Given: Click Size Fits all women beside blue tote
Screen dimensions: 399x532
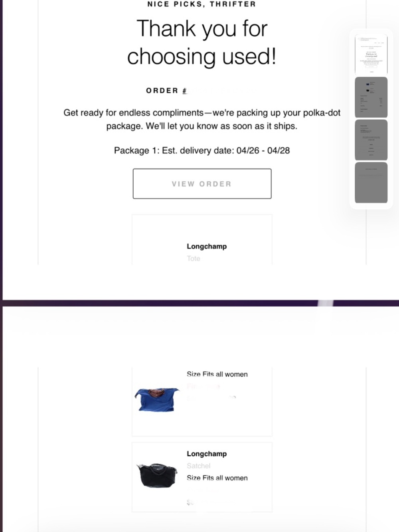Looking at the screenshot, I should click(217, 374).
